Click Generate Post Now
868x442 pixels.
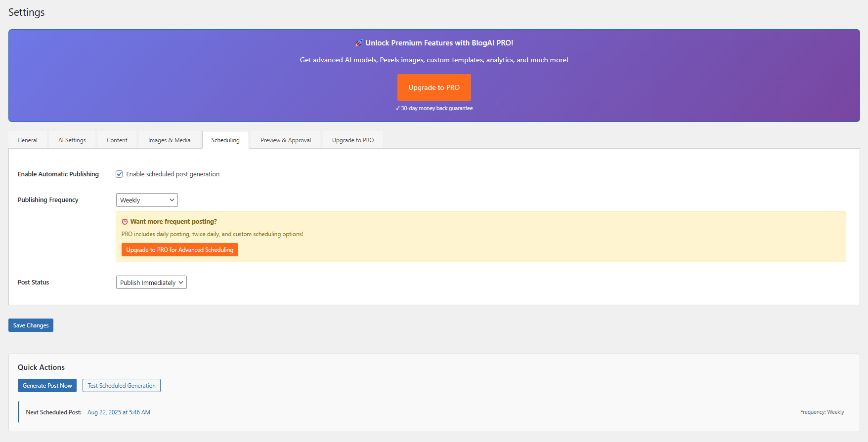[x=47, y=386]
